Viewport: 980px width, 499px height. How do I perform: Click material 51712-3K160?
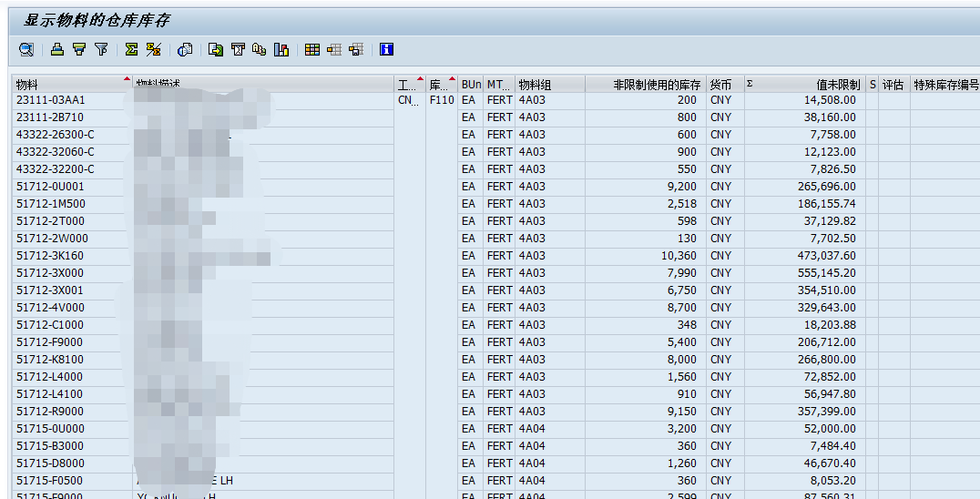[50, 256]
